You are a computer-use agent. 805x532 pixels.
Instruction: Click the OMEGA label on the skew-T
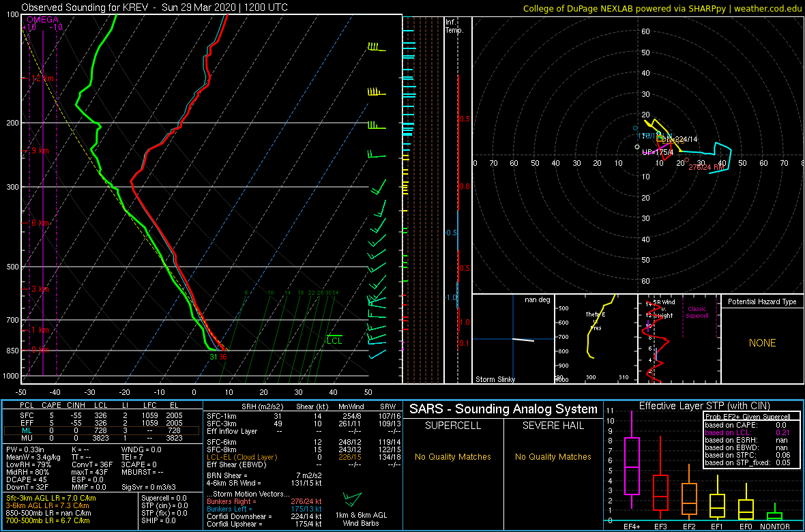click(42, 20)
